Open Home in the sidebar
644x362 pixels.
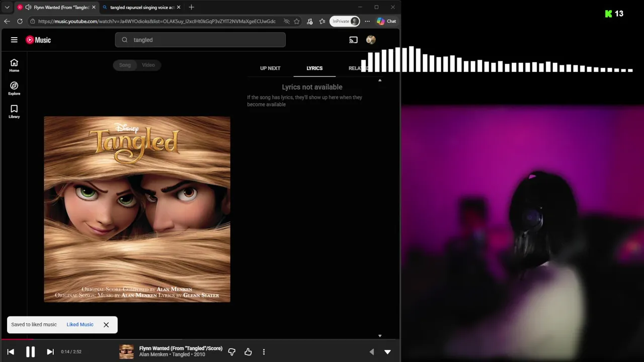[x=14, y=65]
